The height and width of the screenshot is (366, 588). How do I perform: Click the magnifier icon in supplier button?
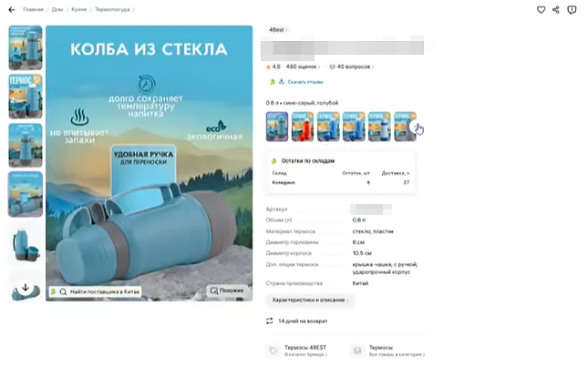[63, 291]
